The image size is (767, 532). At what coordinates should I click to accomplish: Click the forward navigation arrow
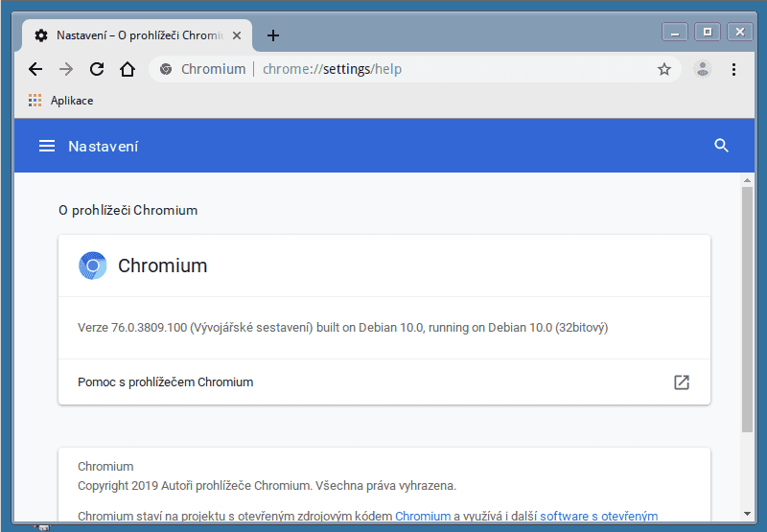[66, 69]
